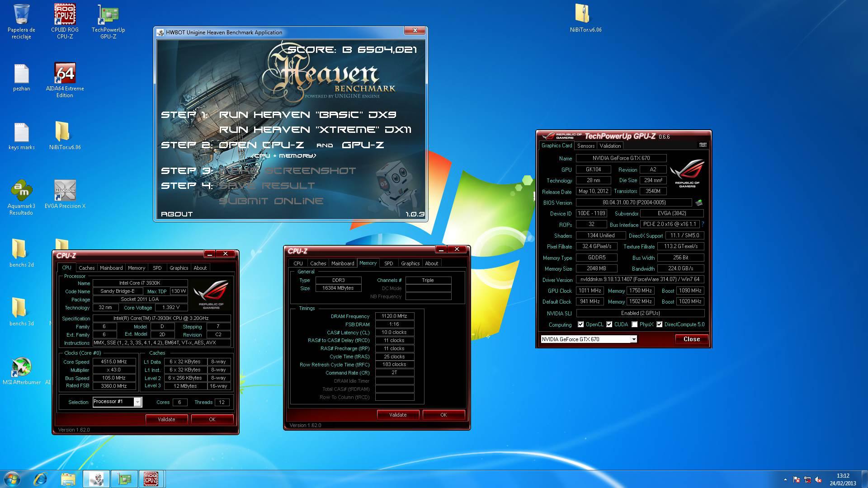Click the Show desktop strip on taskbar

(x=864, y=479)
